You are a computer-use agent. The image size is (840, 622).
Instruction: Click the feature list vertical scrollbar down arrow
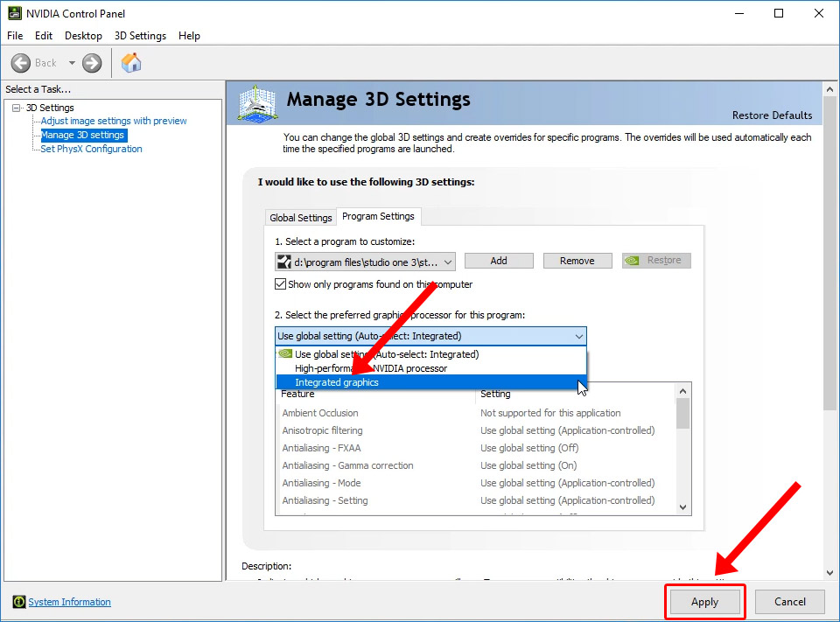(x=682, y=506)
